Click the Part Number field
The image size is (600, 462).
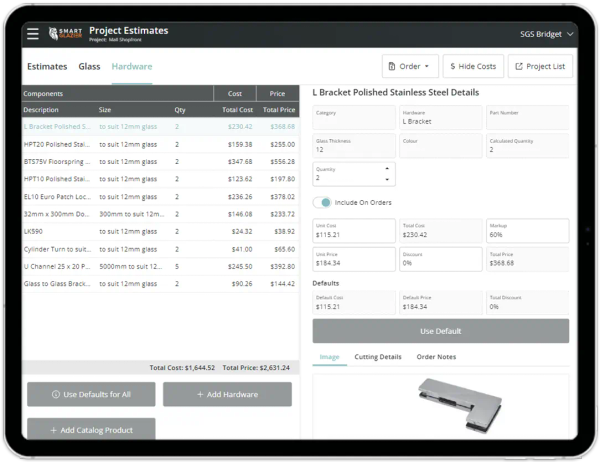(527, 118)
